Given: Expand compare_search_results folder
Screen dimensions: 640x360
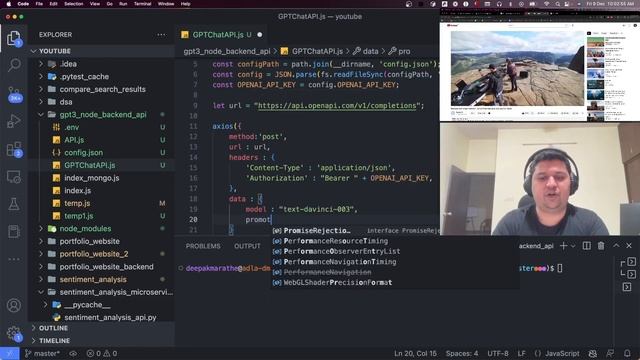Looking at the screenshot, I should (41, 89).
